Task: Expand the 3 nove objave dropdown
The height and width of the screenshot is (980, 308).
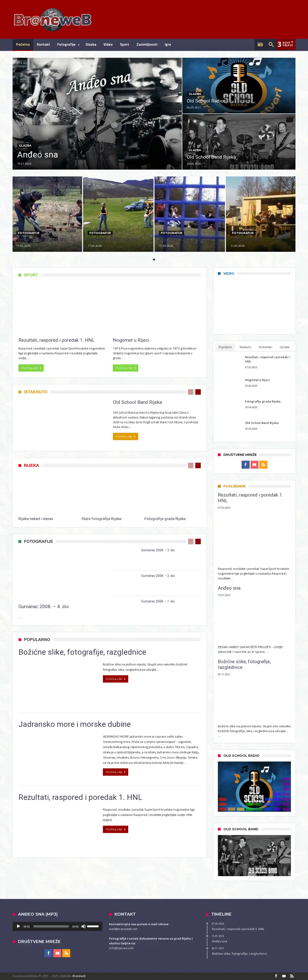Action: pyautogui.click(x=286, y=45)
